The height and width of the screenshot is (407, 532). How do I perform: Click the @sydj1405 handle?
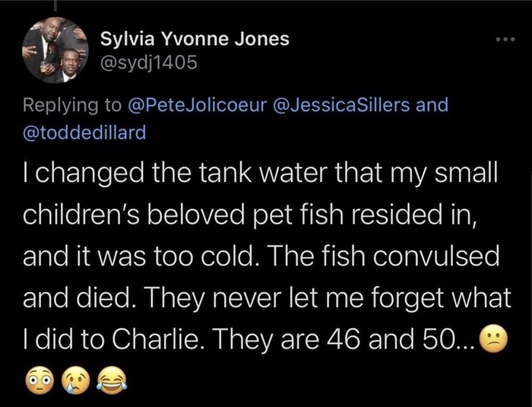tap(149, 65)
